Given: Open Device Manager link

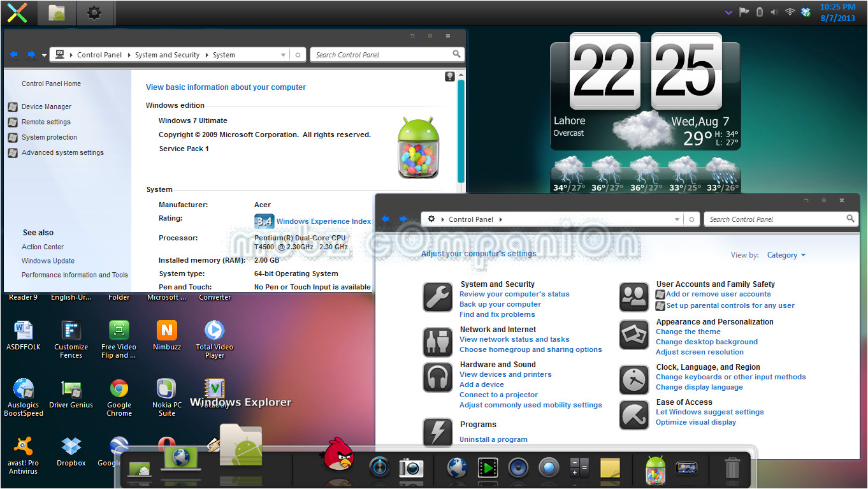Looking at the screenshot, I should [x=47, y=106].
